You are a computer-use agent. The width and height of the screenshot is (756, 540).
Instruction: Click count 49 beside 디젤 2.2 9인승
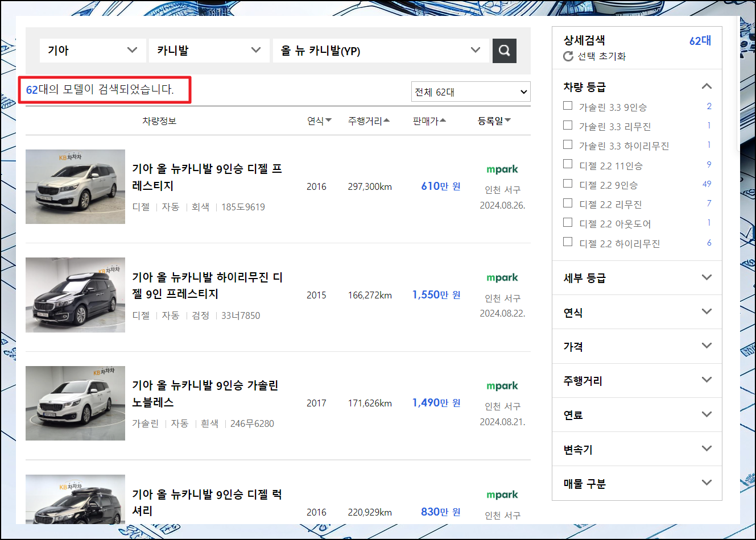[707, 184]
